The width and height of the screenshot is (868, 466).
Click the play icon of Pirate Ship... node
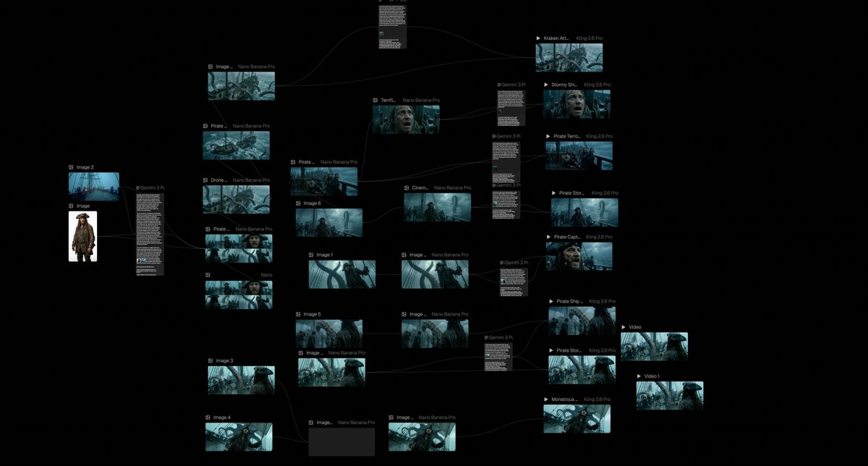tap(551, 301)
